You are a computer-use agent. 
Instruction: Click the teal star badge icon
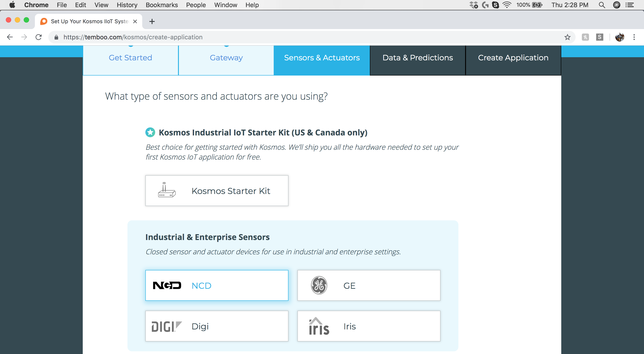coord(150,132)
